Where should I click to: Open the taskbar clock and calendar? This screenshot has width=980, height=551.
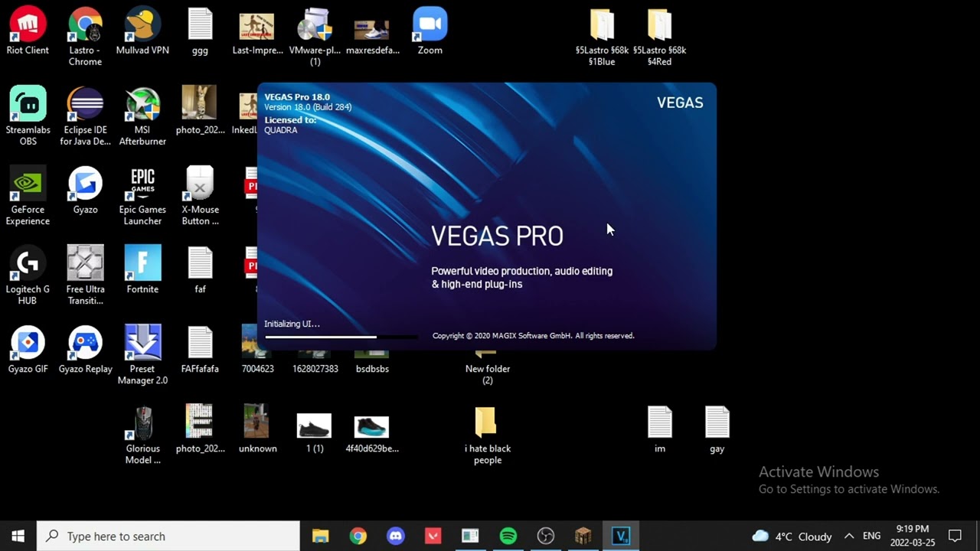pyautogui.click(x=912, y=536)
